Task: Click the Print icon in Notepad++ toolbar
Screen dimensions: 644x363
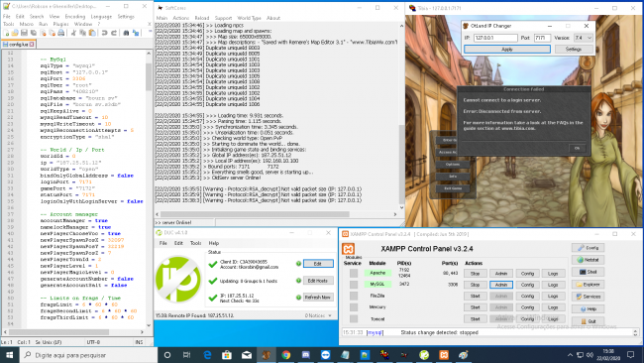Action: (x=60, y=33)
